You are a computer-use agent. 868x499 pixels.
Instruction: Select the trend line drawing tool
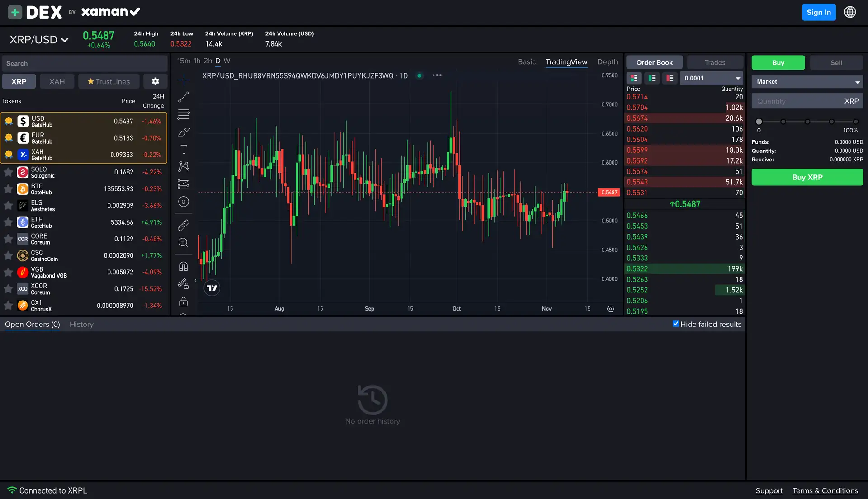[x=184, y=97]
